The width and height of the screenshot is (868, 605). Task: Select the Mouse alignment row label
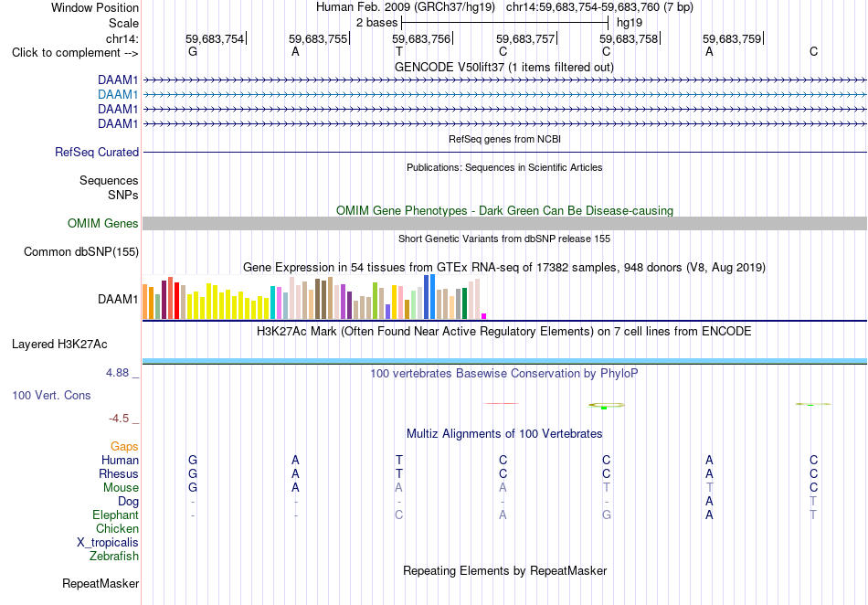point(121,488)
